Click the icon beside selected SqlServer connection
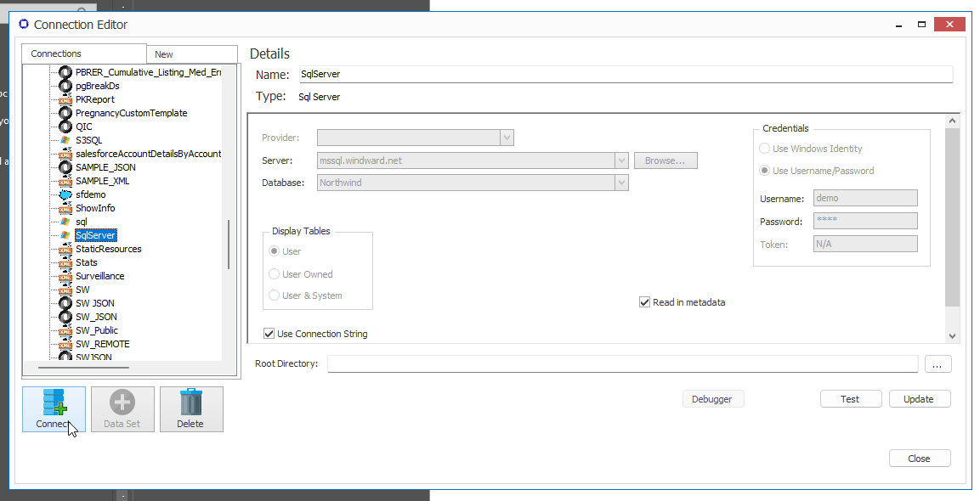Image resolution: width=980 pixels, height=501 pixels. pos(65,235)
